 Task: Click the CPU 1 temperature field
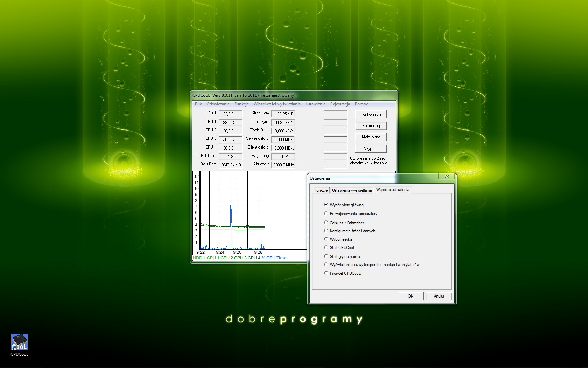coord(230,123)
